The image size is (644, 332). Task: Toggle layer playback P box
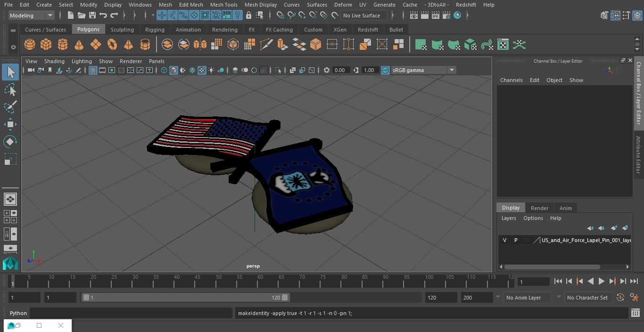(516, 240)
